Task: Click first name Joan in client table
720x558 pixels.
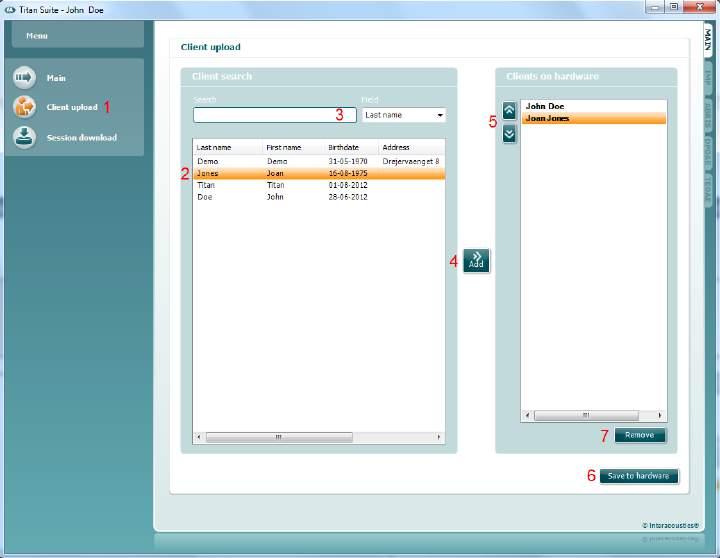Action: coord(275,173)
